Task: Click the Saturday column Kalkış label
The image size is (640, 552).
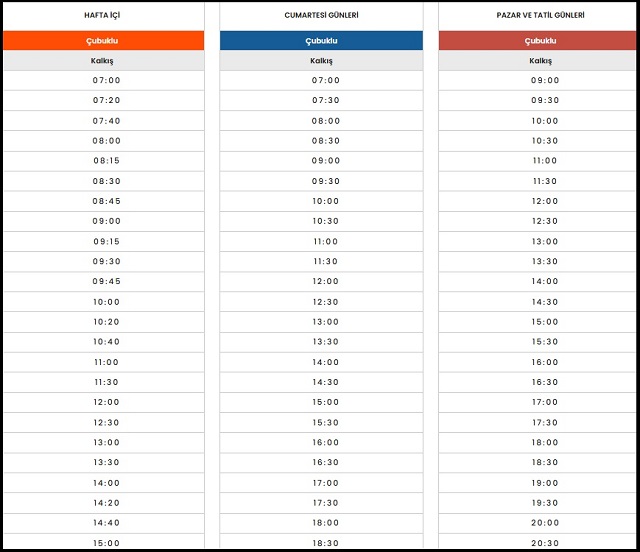Action: click(x=321, y=61)
